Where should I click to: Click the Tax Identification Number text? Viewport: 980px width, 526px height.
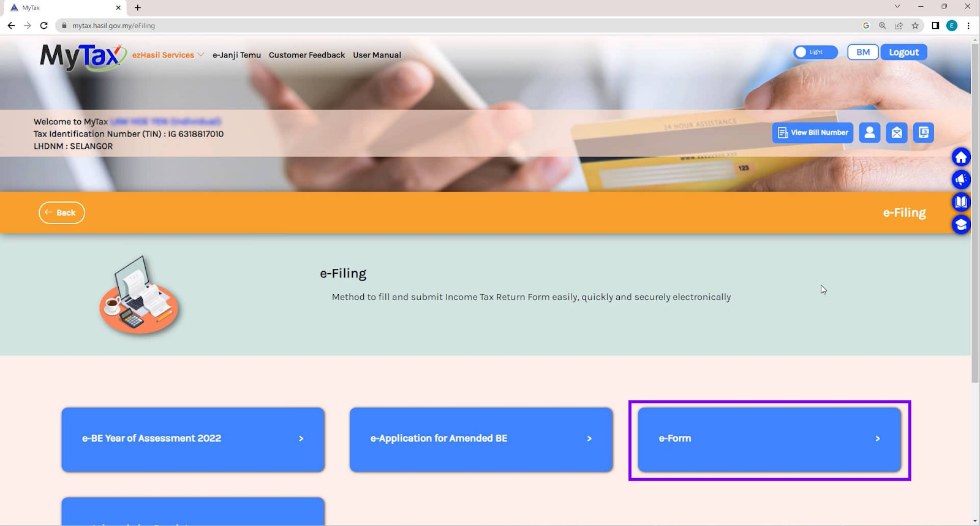pyautogui.click(x=129, y=134)
